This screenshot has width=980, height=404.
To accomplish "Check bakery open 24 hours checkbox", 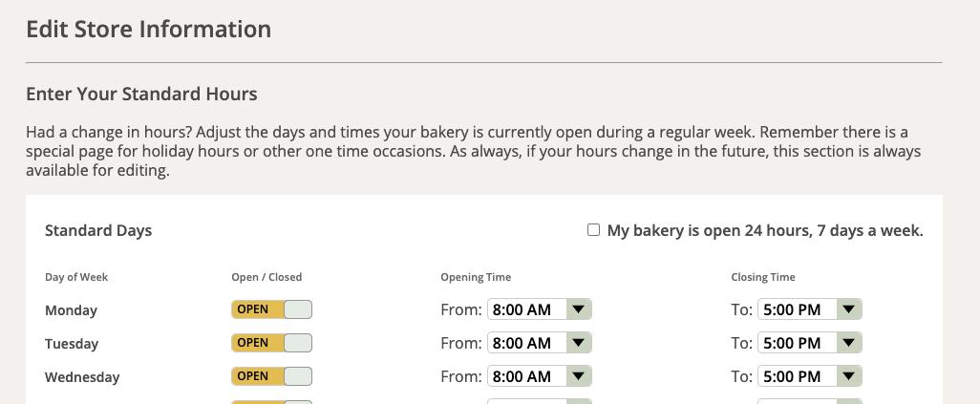I will point(593,230).
